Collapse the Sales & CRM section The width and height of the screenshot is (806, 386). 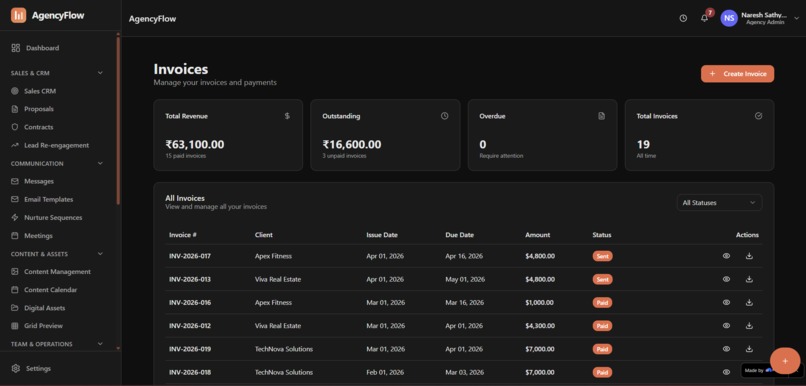(100, 73)
